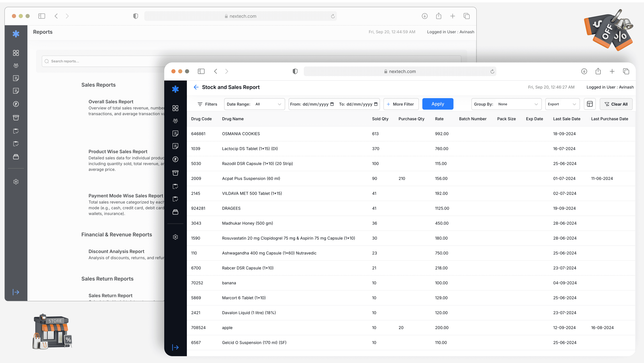Viewport: 644px width, 363px height.
Task: Click last purchase date 11-06-2024
Action: pyautogui.click(x=602, y=178)
